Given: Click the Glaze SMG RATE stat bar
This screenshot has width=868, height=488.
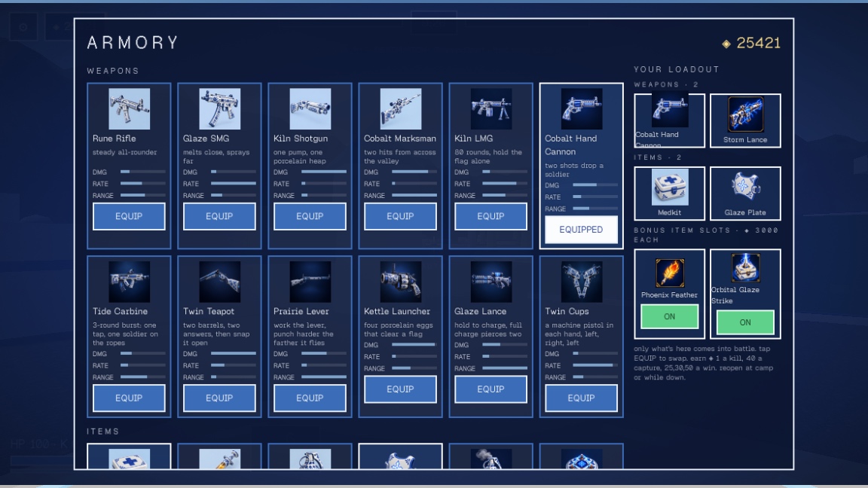Looking at the screenshot, I should tap(233, 184).
